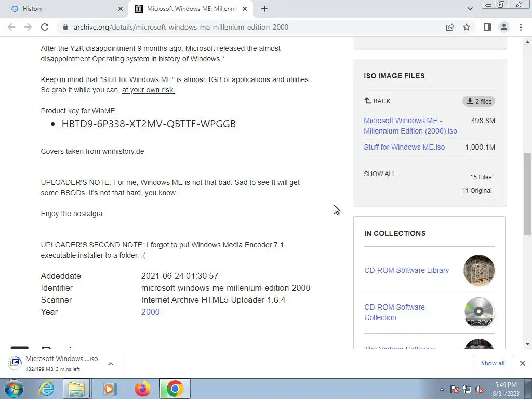Open the Year 2000 link
This screenshot has height=399, width=532.
pos(150,312)
